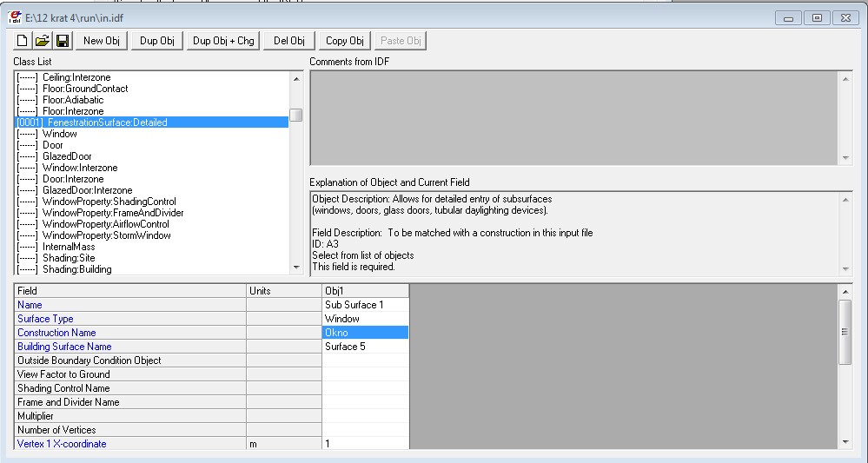868x463 pixels.
Task: Click the Number of Vertices value cell
Action: click(365, 429)
